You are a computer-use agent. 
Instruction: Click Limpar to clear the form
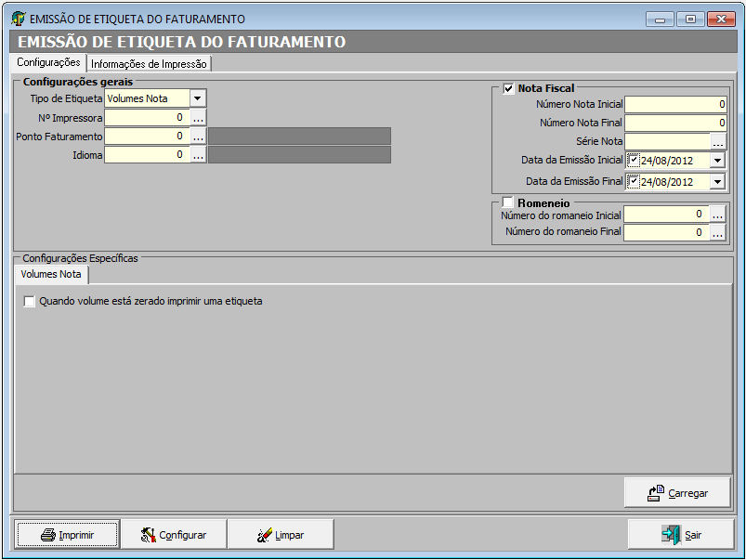(280, 535)
